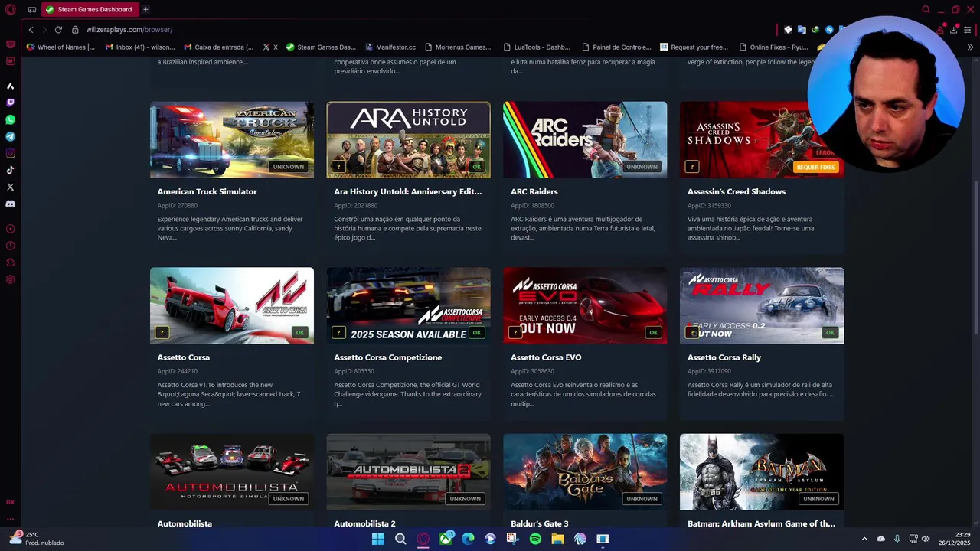
Task: Open the Aria AI sidebar icon
Action: 11,86
